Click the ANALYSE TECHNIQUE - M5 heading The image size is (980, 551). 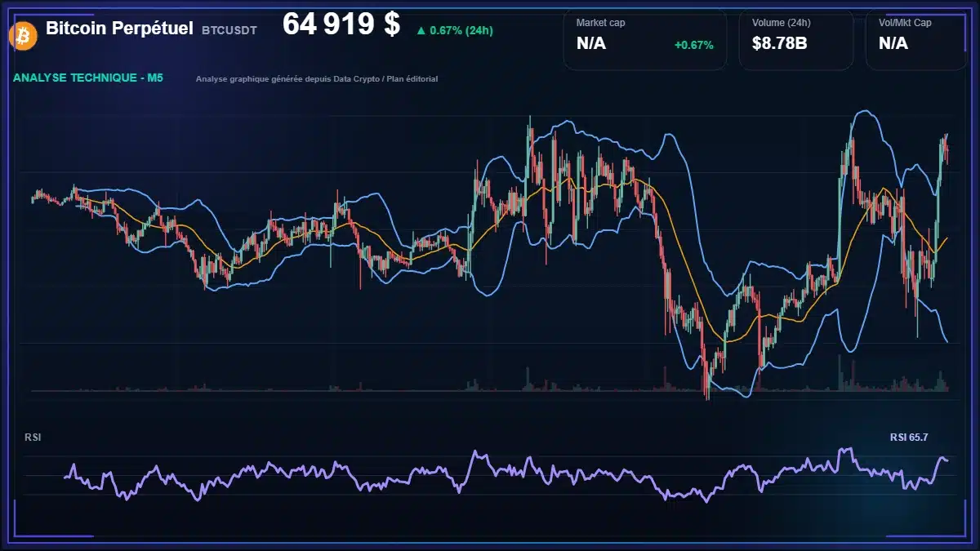point(88,78)
